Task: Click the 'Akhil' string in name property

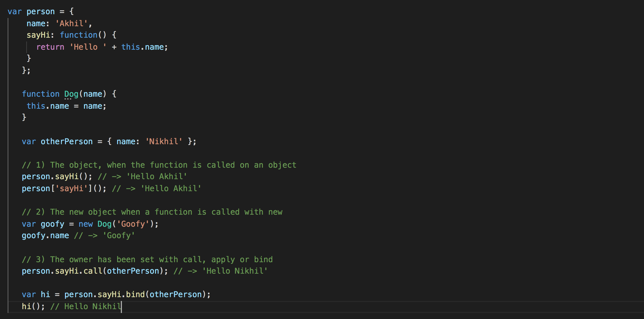Action: click(x=72, y=23)
